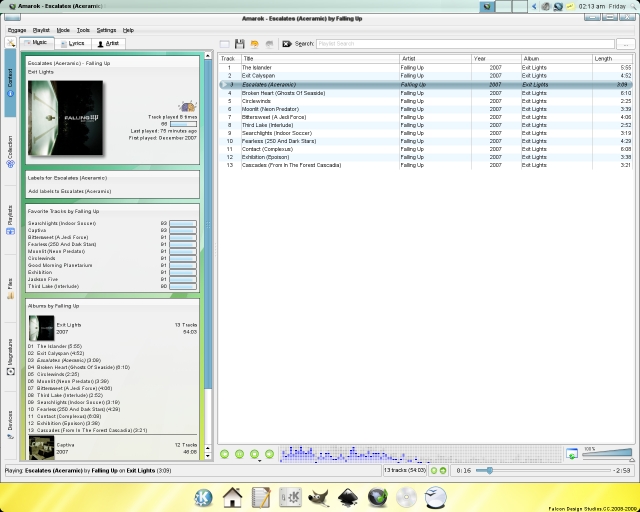Open the Collection sidebar browser

click(10, 151)
